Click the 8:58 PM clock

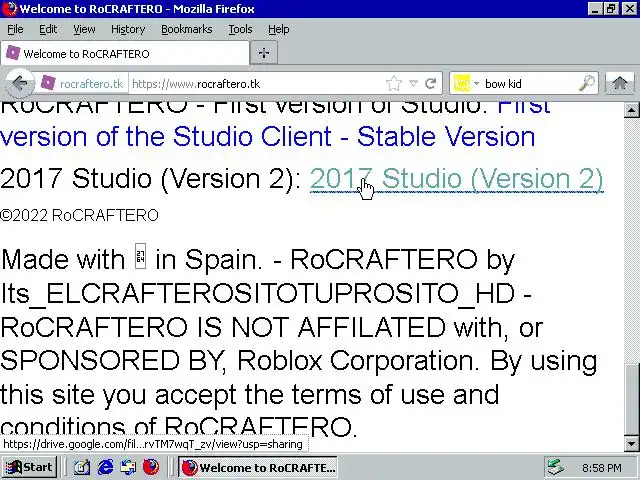point(602,467)
